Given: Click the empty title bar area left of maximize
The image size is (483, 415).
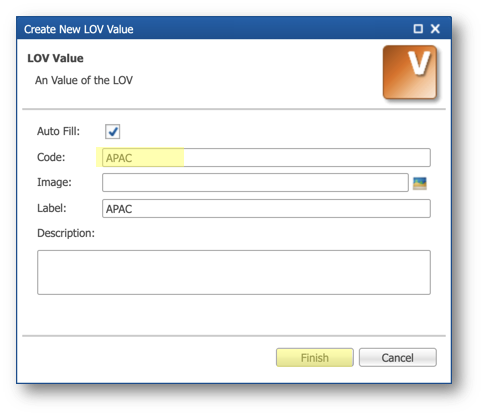Looking at the screenshot, I should 273,29.
